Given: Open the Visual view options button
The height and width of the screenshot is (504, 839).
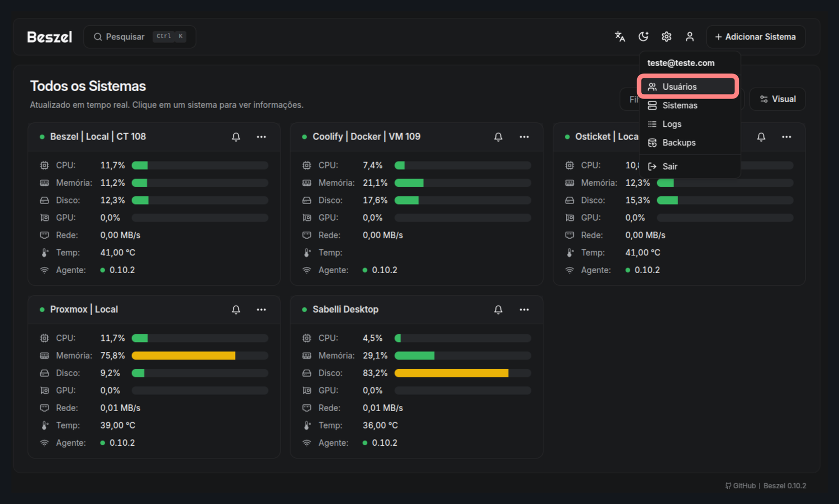Looking at the screenshot, I should (x=778, y=99).
